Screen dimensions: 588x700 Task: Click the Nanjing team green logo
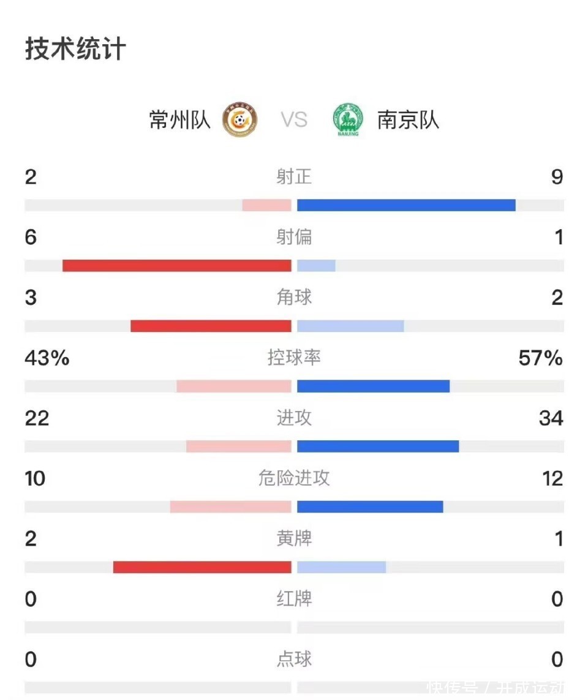(348, 119)
